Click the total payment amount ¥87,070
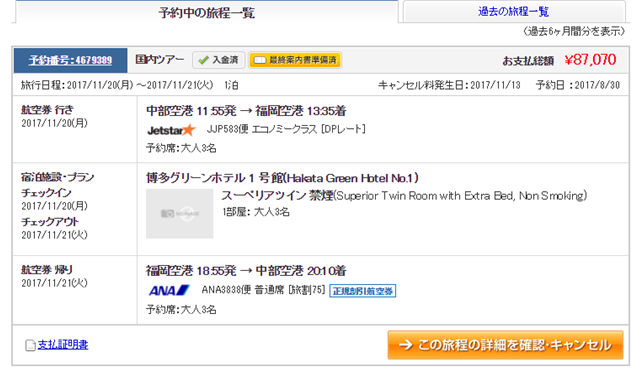The height and width of the screenshot is (372, 641). pos(590,60)
